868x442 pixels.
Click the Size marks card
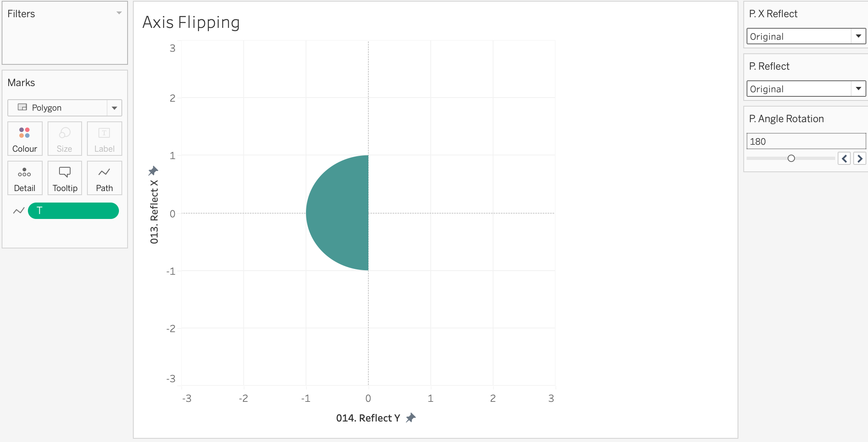[64, 139]
